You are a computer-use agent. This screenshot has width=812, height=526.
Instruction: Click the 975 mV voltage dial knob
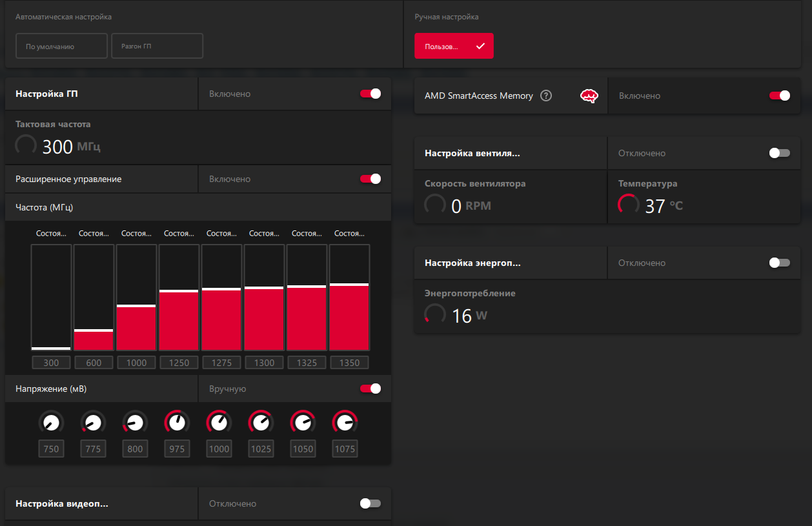point(177,423)
